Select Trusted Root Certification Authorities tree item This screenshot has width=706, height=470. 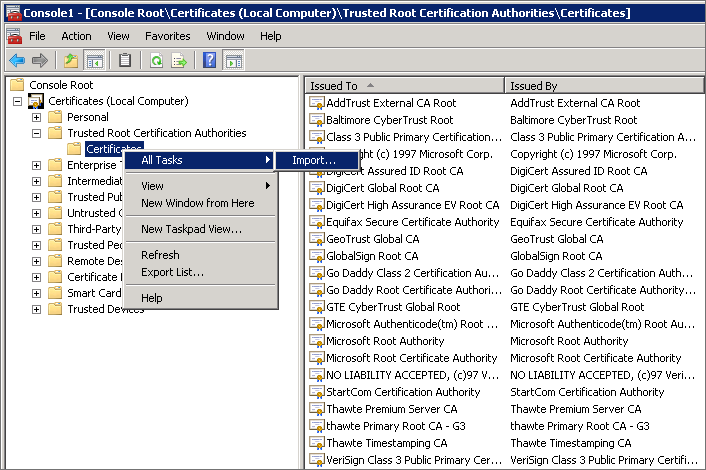[157, 133]
